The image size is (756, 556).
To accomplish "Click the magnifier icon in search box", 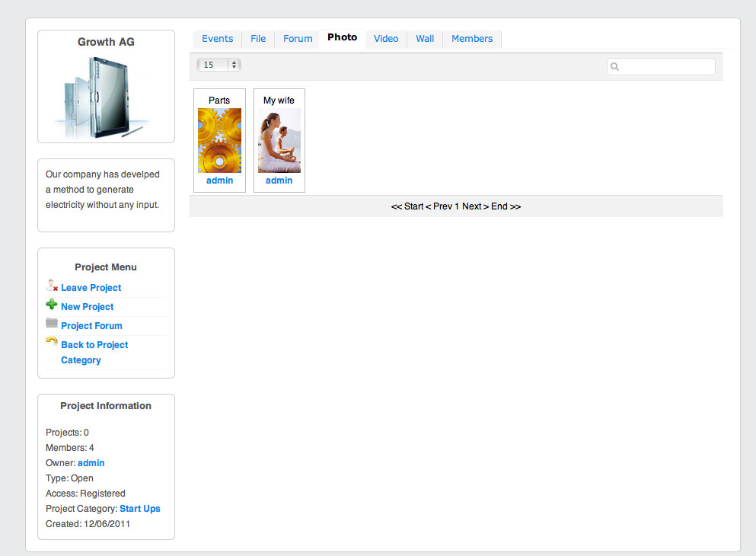I will pyautogui.click(x=614, y=66).
